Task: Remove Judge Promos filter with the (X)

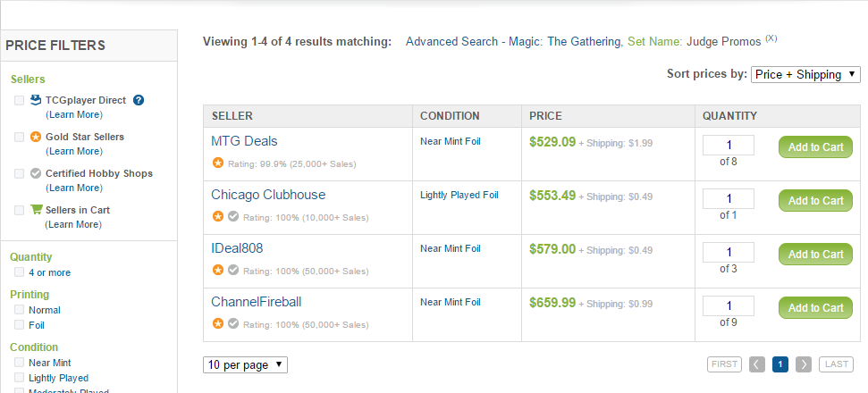Action: pos(771,38)
